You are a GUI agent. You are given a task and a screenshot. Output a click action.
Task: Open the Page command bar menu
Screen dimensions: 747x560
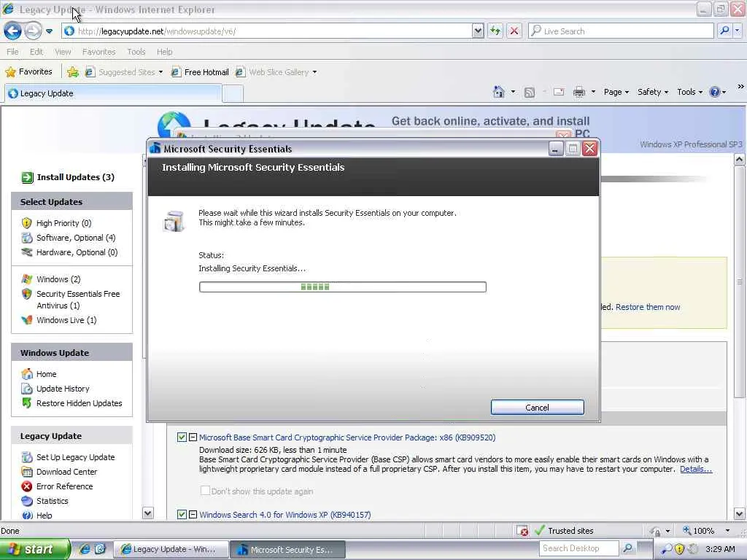pyautogui.click(x=616, y=92)
